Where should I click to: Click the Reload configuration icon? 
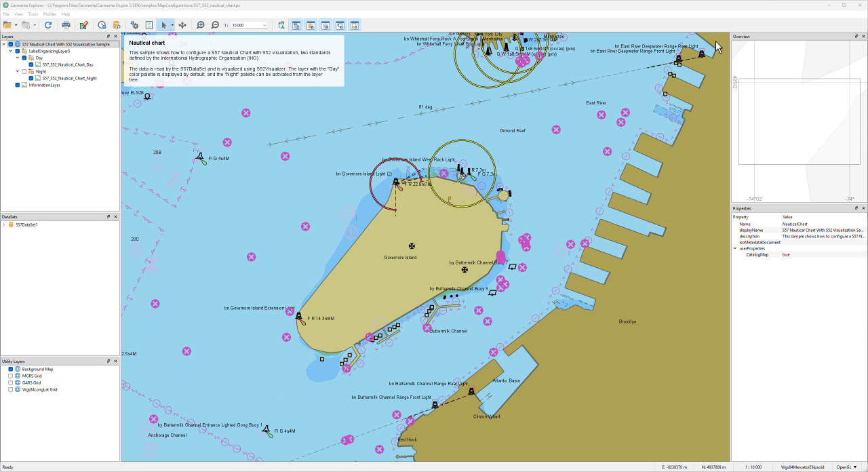(48, 25)
